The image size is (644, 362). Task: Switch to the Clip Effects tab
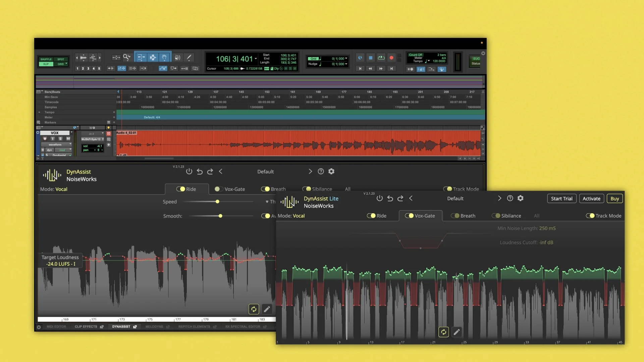pos(86,327)
